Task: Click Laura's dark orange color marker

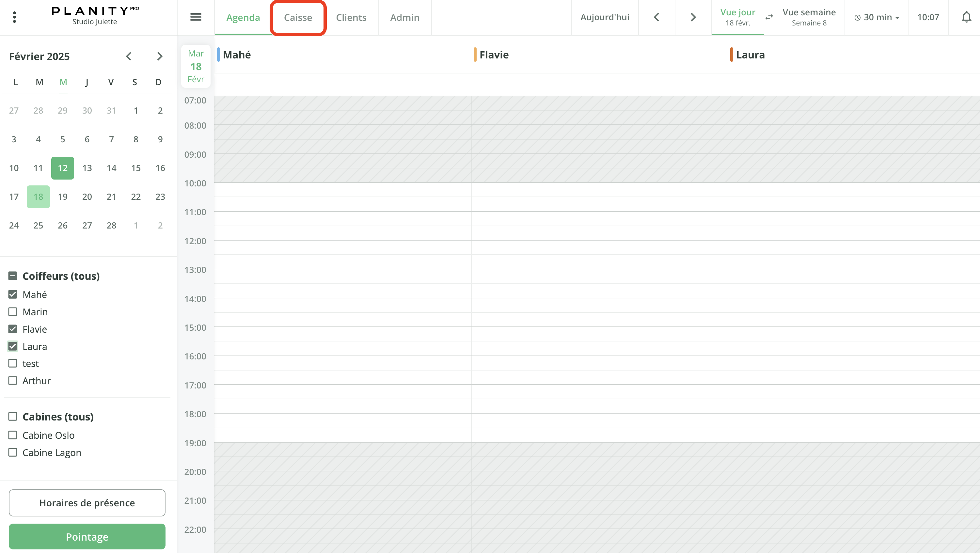Action: (731, 55)
